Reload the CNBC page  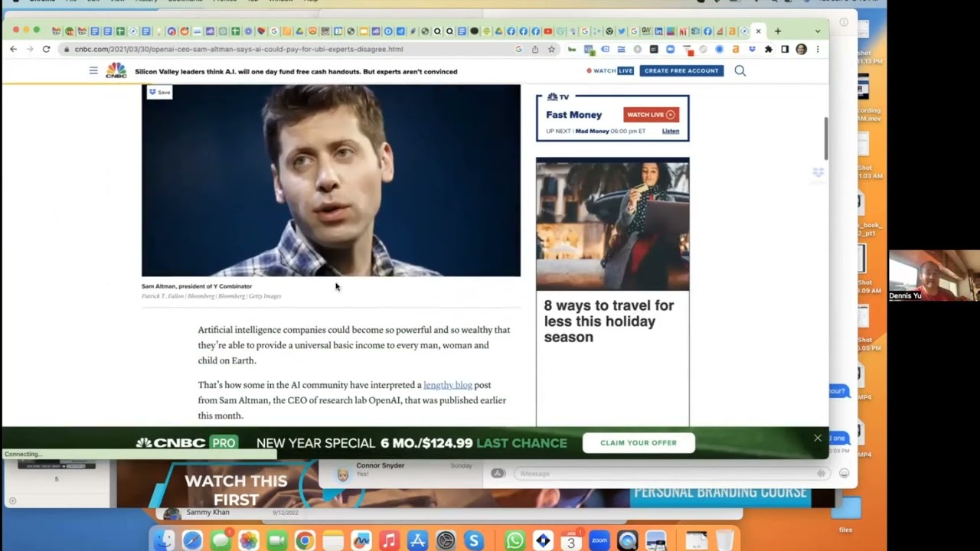pos(46,49)
